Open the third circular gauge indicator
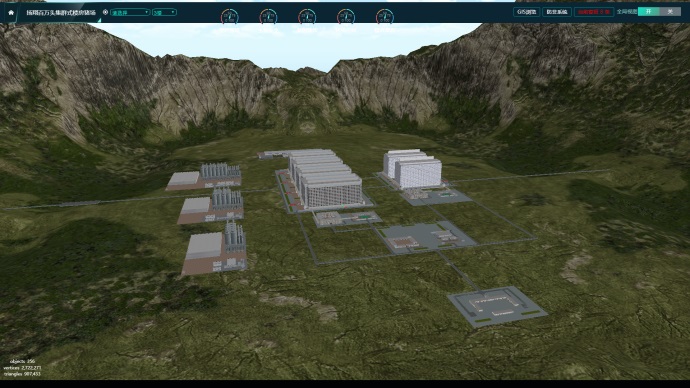 click(307, 17)
